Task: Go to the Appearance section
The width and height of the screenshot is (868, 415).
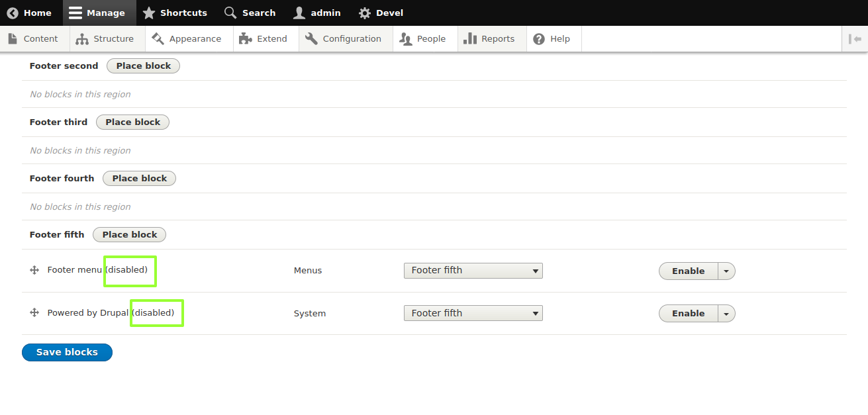Action: click(x=187, y=39)
